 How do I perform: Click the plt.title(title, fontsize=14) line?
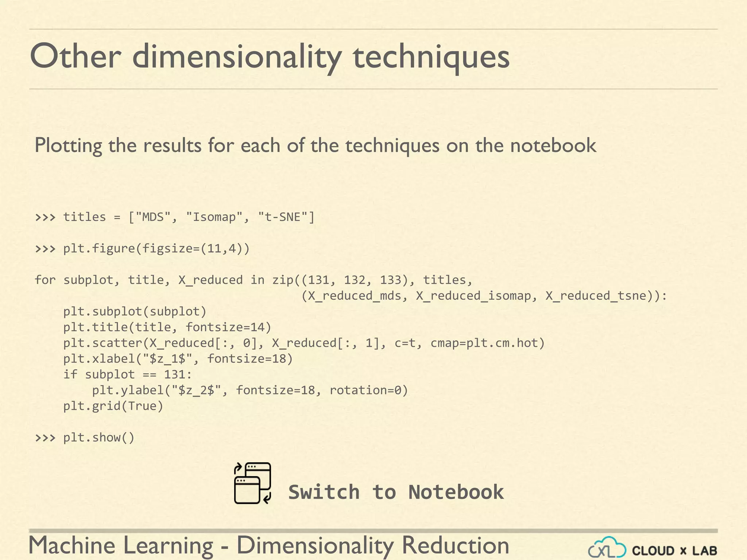[167, 327]
